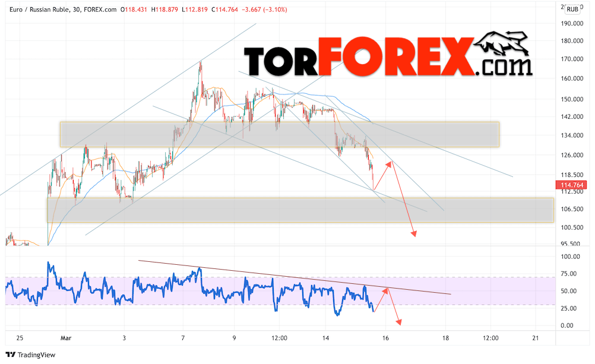Click the 100.500 price axis label
This screenshot has height=364, width=595.
pyautogui.click(x=572, y=227)
